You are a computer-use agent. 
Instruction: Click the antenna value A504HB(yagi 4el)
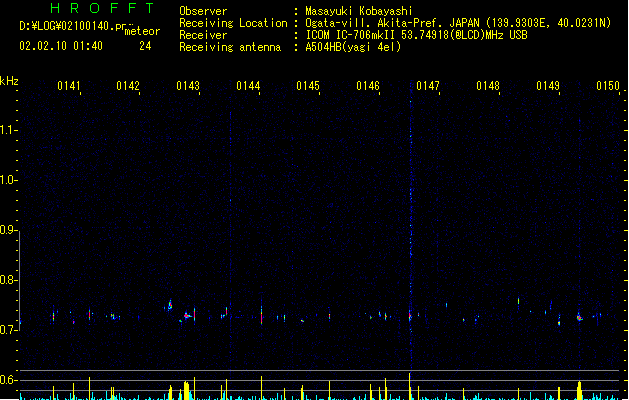pos(353,47)
